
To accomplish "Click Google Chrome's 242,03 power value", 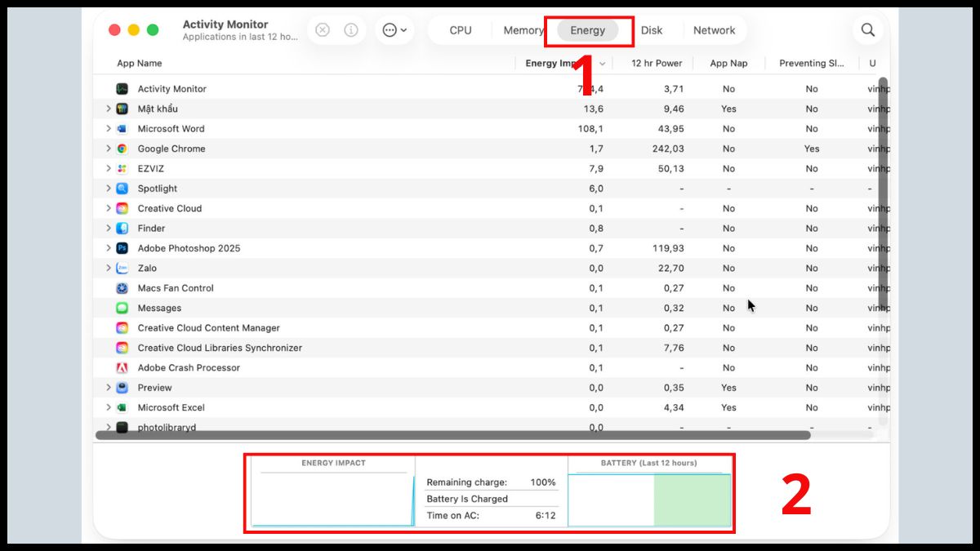I will (667, 149).
